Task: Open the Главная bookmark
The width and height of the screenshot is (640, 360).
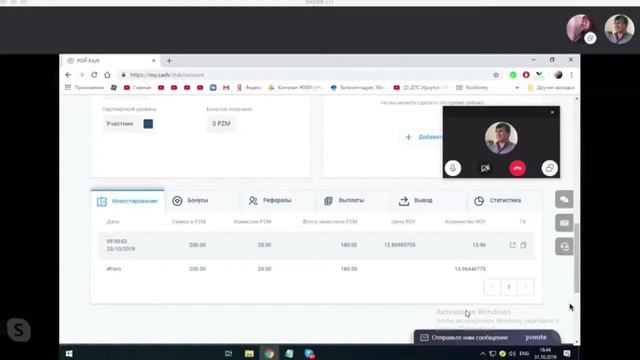Action: click(138, 87)
